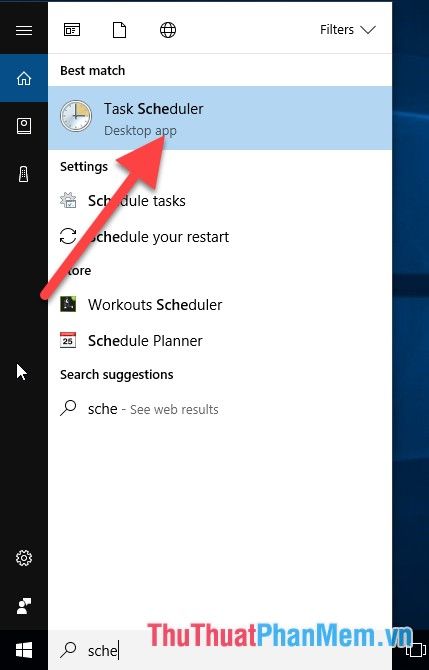Click the Task Scheduler clock icon

pyautogui.click(x=76, y=116)
